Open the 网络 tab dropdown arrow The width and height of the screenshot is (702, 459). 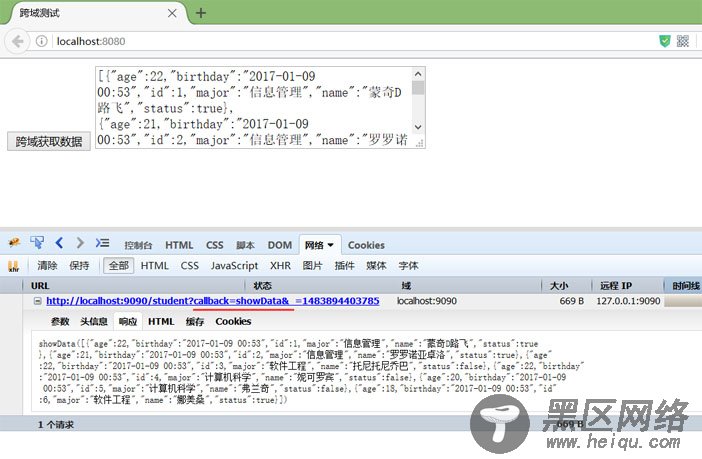pyautogui.click(x=330, y=245)
